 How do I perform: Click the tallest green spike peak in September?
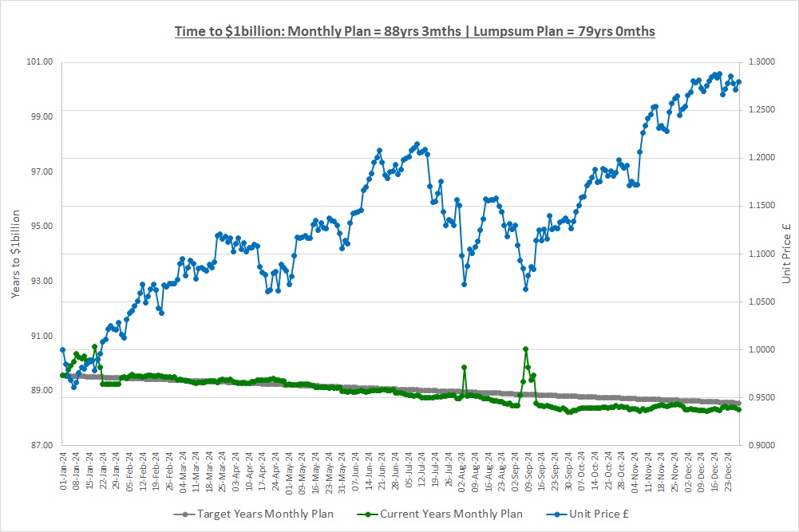coord(525,349)
